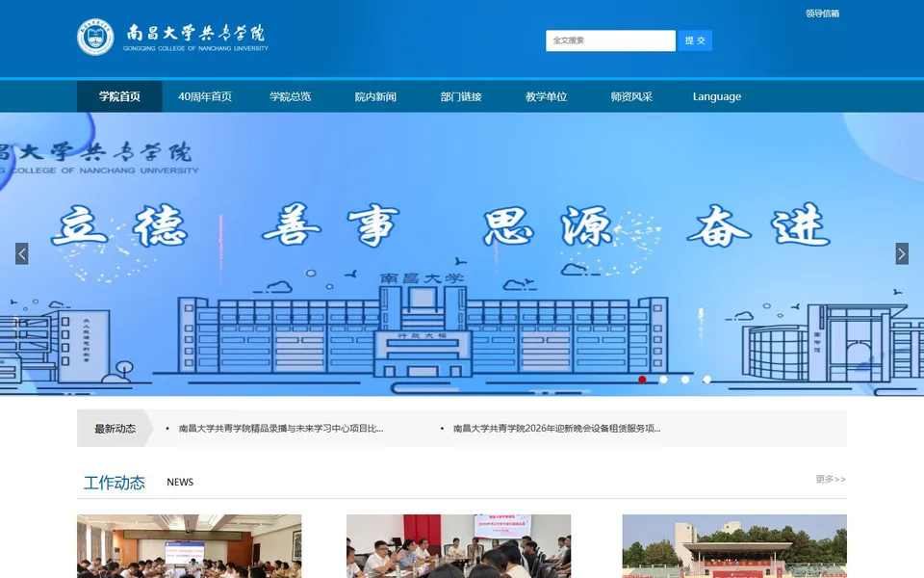Open news about 2026年迎新晚会设备租赁
The image size is (924, 578).
[x=557, y=428]
